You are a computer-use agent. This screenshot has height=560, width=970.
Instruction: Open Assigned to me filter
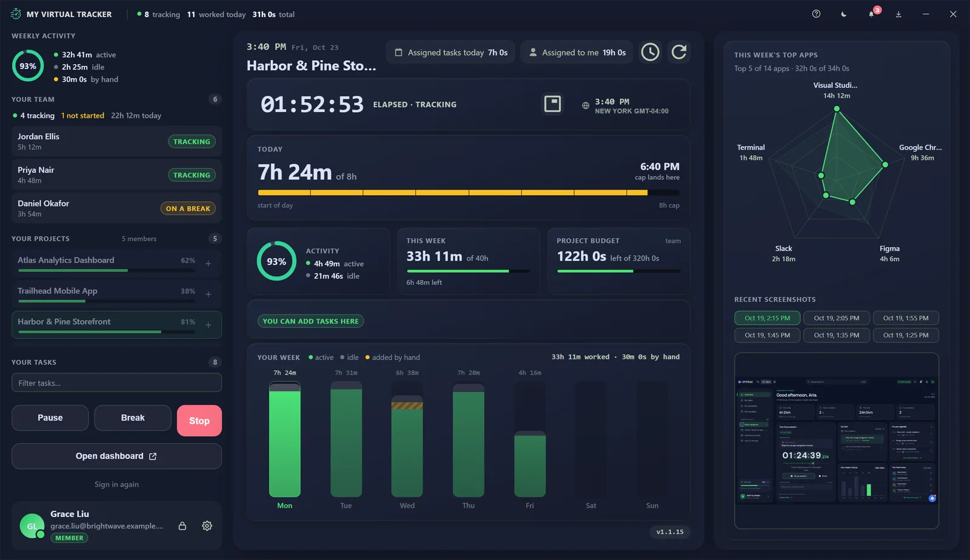tap(577, 53)
